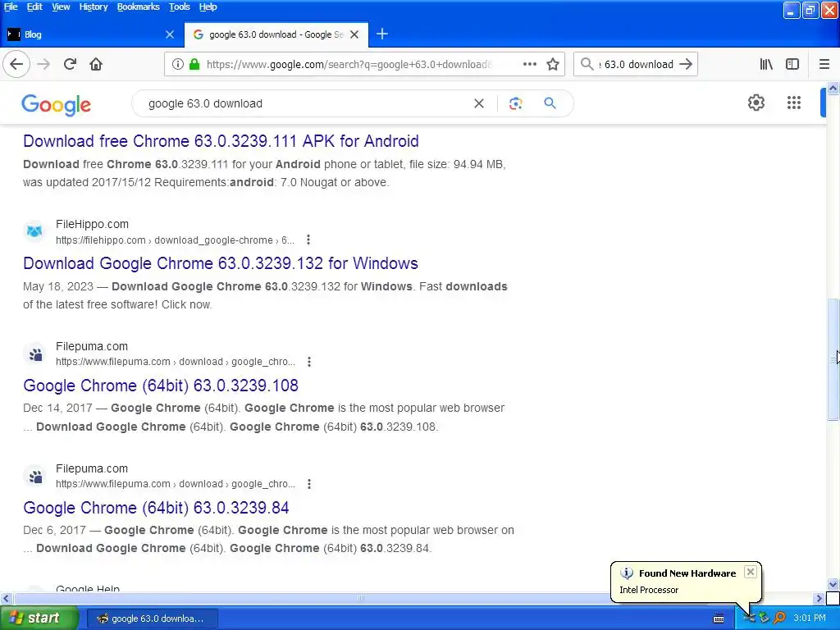Click the FileHippo.com site name
The image size is (840, 630).
[92, 224]
